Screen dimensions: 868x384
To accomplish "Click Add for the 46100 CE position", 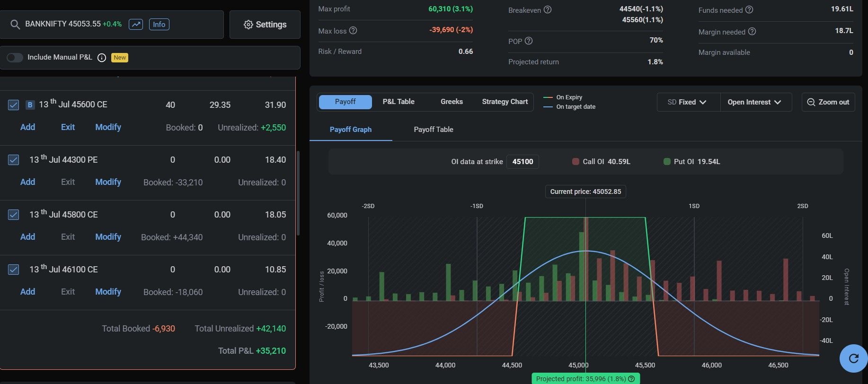I will point(27,292).
